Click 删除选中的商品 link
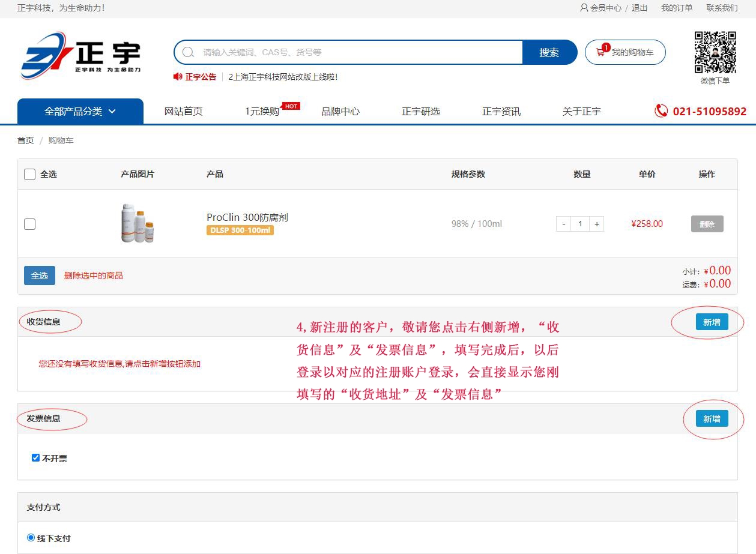This screenshot has width=756, height=554. (x=94, y=275)
